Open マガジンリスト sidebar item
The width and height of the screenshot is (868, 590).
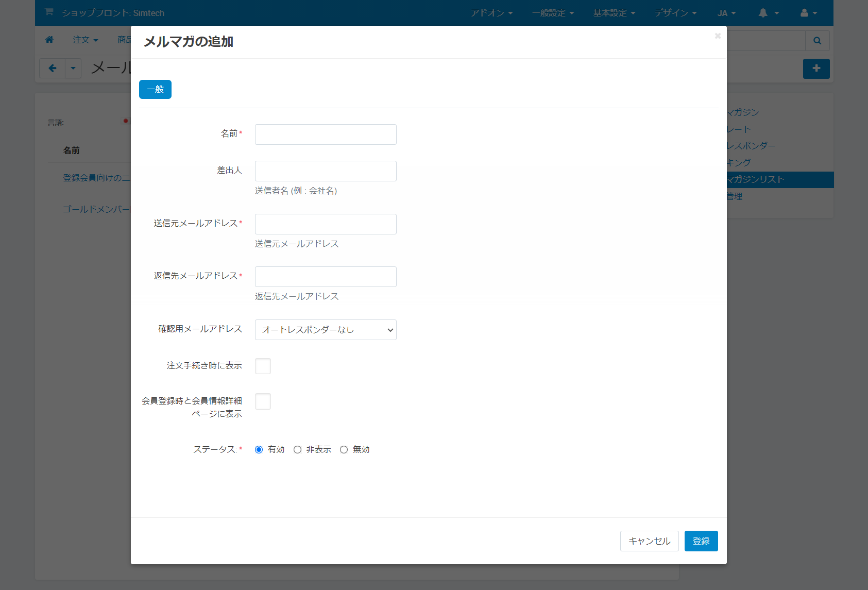tap(780, 179)
